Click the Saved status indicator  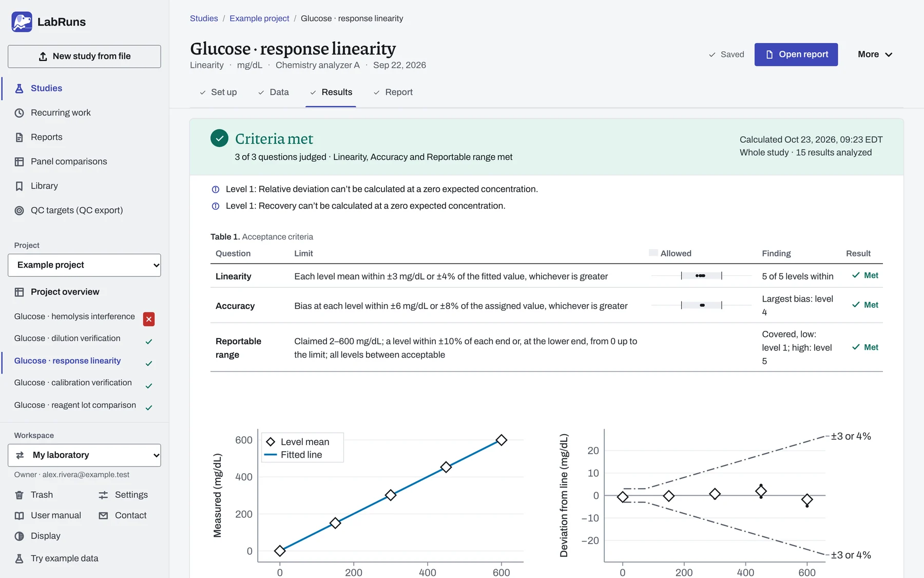coord(726,54)
